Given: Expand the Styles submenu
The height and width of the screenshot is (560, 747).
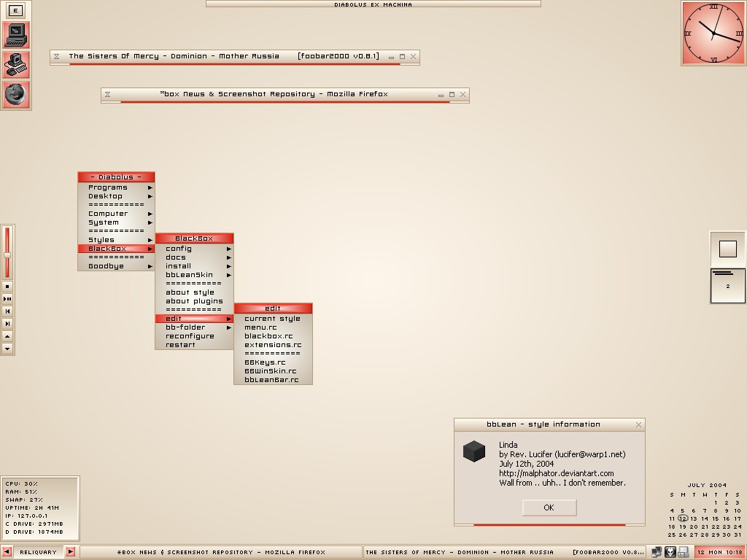Looking at the screenshot, I should [x=116, y=240].
